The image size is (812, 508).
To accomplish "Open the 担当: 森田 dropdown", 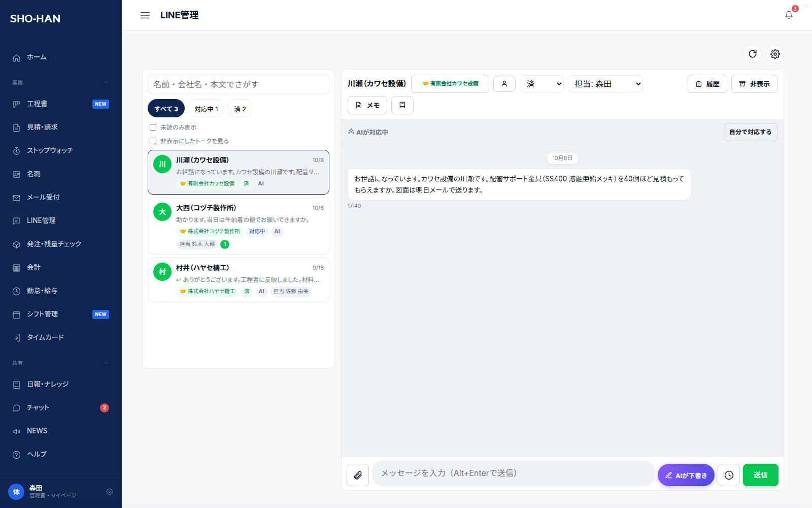I will [x=605, y=84].
